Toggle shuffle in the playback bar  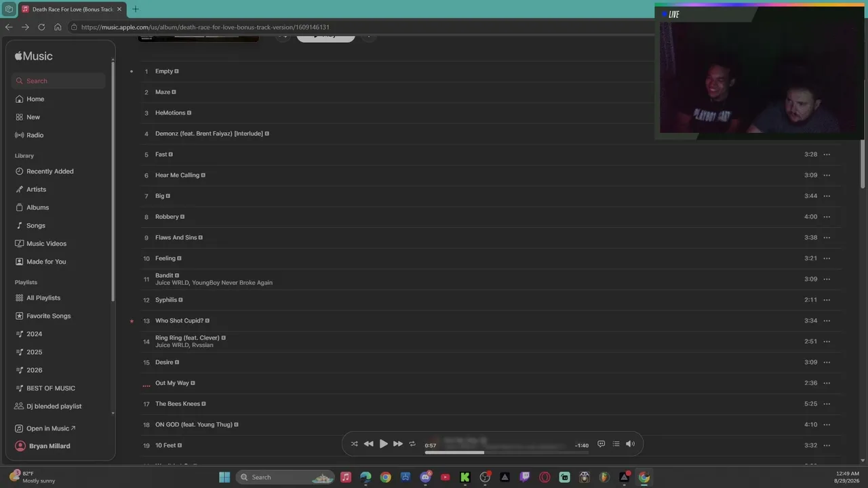click(x=354, y=444)
